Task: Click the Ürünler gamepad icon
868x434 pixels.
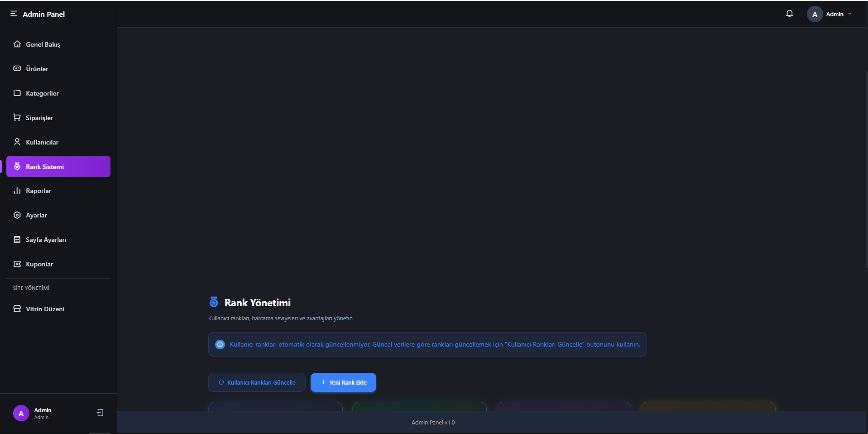Action: [x=17, y=68]
